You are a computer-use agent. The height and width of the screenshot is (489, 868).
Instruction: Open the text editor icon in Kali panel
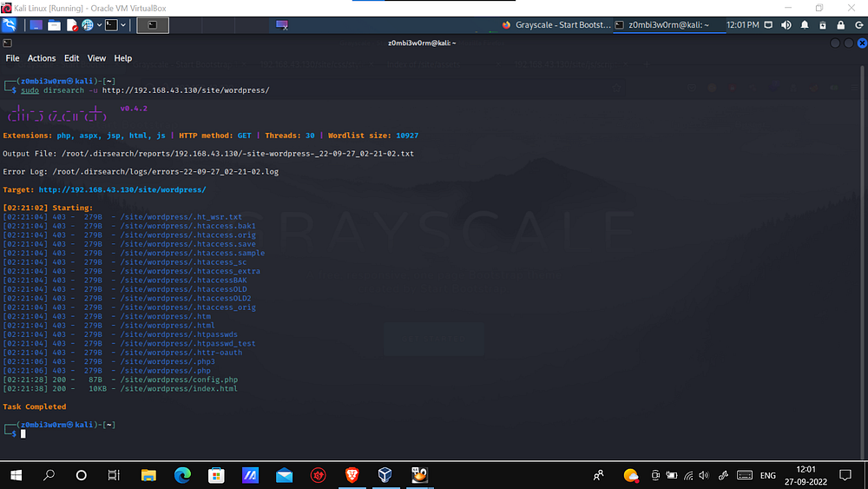pyautogui.click(x=70, y=25)
